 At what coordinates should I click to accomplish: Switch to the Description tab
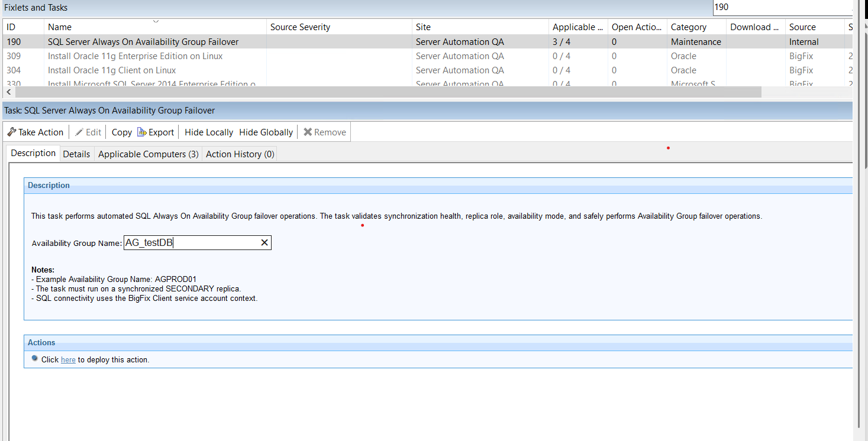click(33, 153)
